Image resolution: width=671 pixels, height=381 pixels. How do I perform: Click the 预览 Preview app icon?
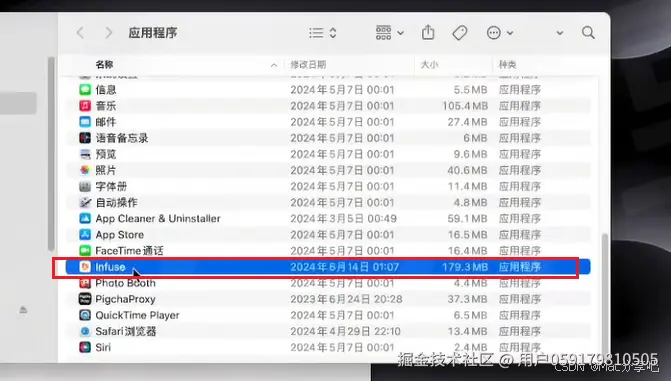85,154
